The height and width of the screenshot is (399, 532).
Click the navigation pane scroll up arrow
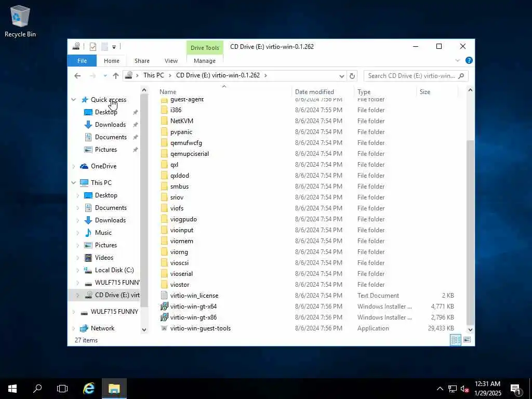(x=144, y=90)
